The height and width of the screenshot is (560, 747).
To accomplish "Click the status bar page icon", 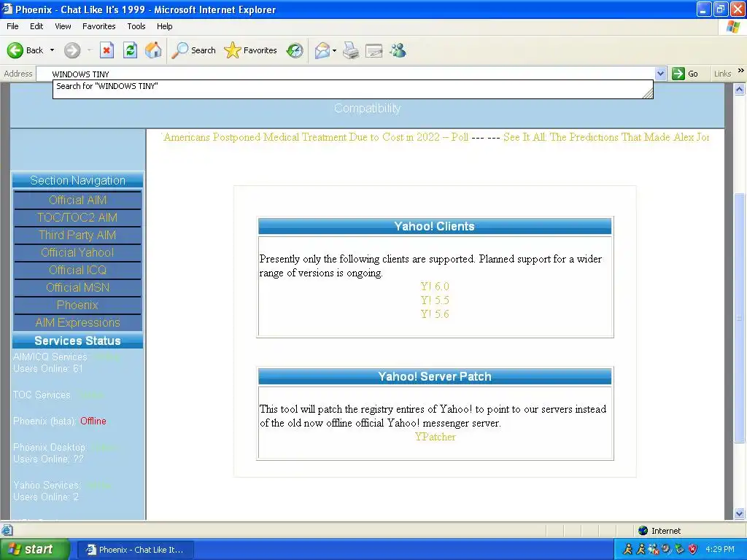I will coord(7,530).
